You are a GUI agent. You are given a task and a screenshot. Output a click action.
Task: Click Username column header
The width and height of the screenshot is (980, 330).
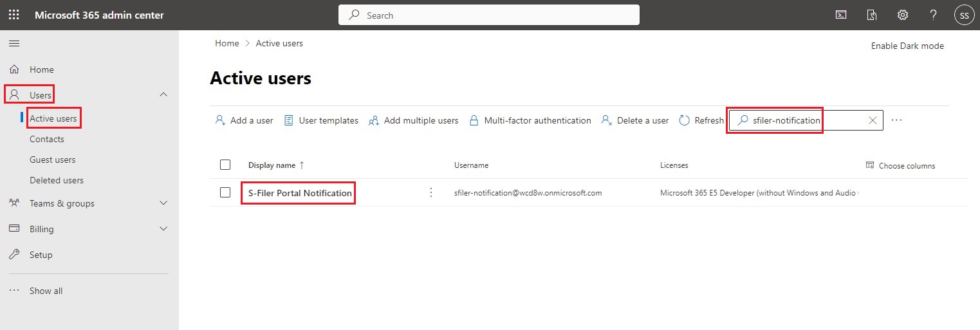pyautogui.click(x=472, y=165)
